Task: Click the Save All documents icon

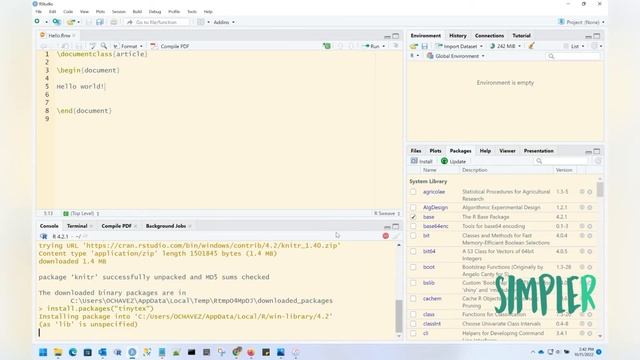Action: pyautogui.click(x=100, y=22)
